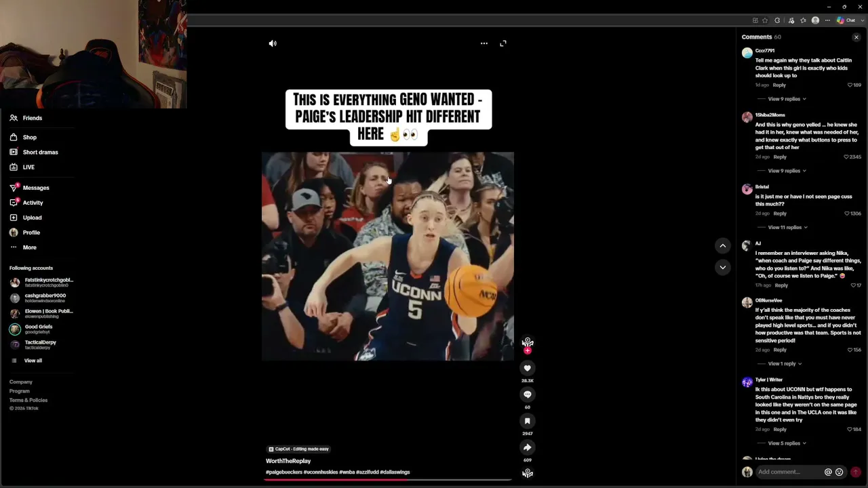
Task: Open Friends in the sidebar
Action: click(x=26, y=118)
